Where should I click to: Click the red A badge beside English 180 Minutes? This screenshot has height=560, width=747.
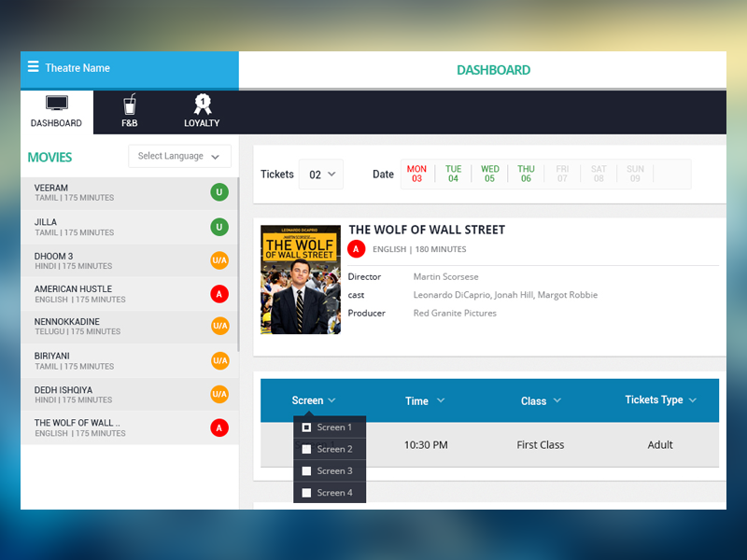click(x=357, y=249)
